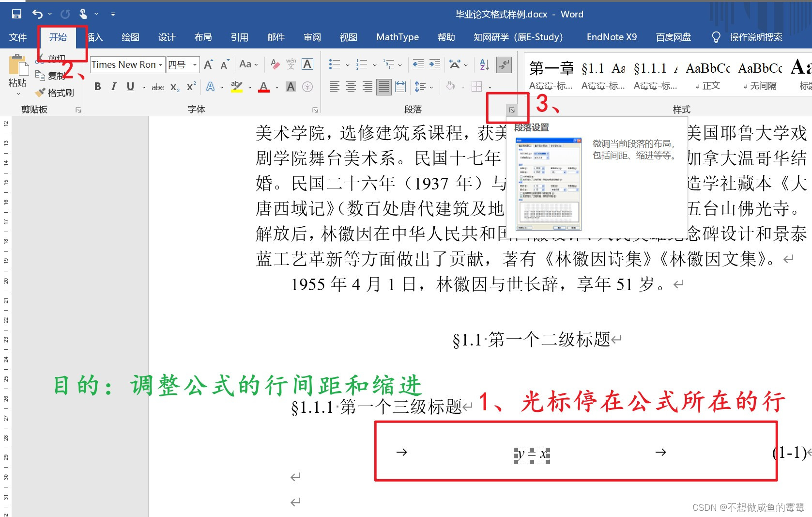Screen dimensions: 812x517
Task: Apply bulleted list
Action: pyautogui.click(x=334, y=64)
